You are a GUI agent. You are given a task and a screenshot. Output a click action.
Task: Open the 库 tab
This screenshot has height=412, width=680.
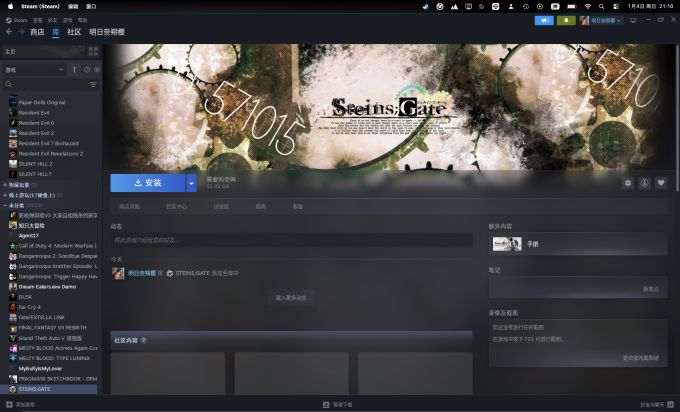pos(56,32)
